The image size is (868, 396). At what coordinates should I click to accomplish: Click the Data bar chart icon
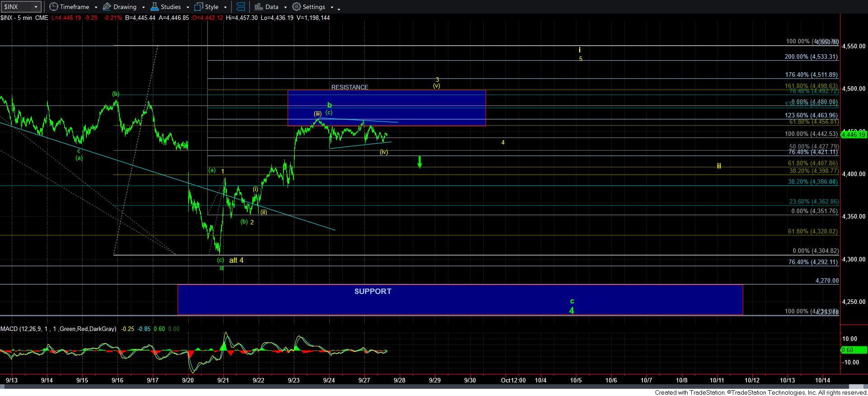[x=259, y=7]
